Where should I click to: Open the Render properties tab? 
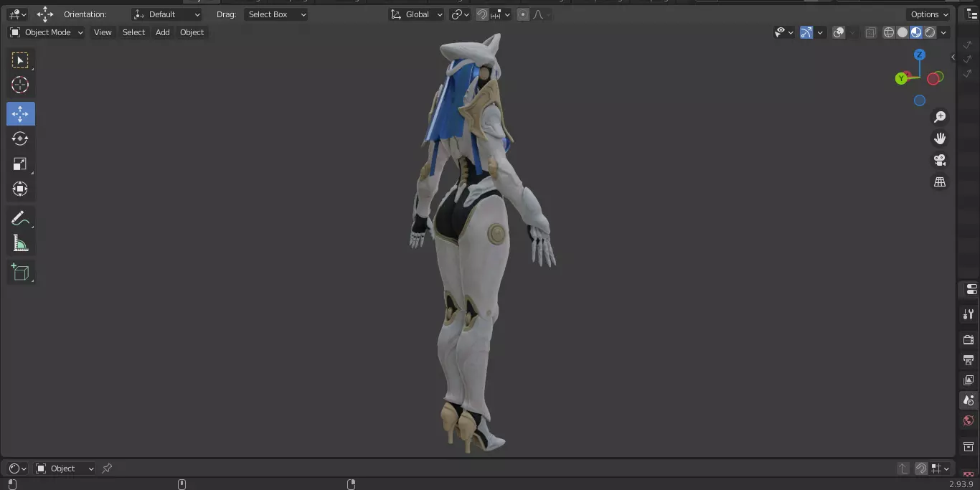pos(969,339)
